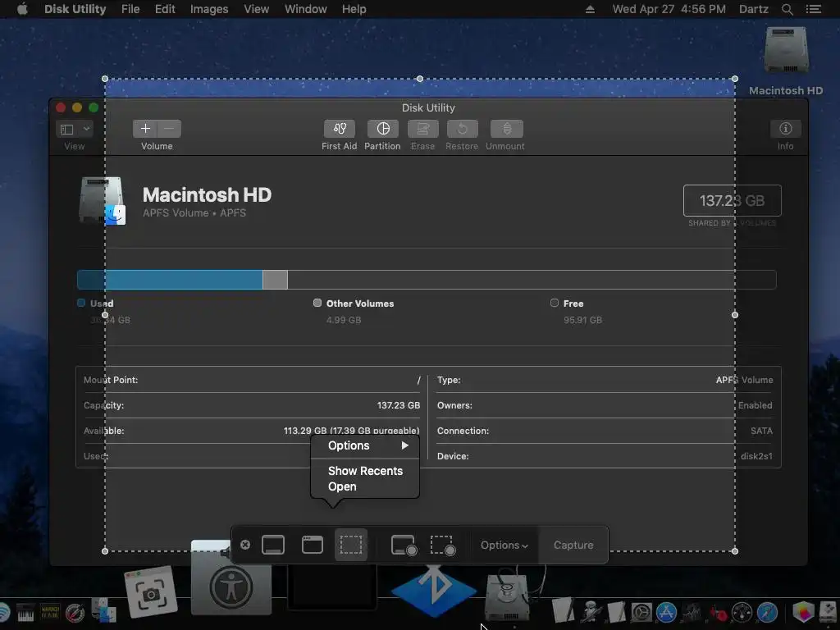The height and width of the screenshot is (630, 840).
Task: Click the remove volume minus button
Action: click(169, 129)
